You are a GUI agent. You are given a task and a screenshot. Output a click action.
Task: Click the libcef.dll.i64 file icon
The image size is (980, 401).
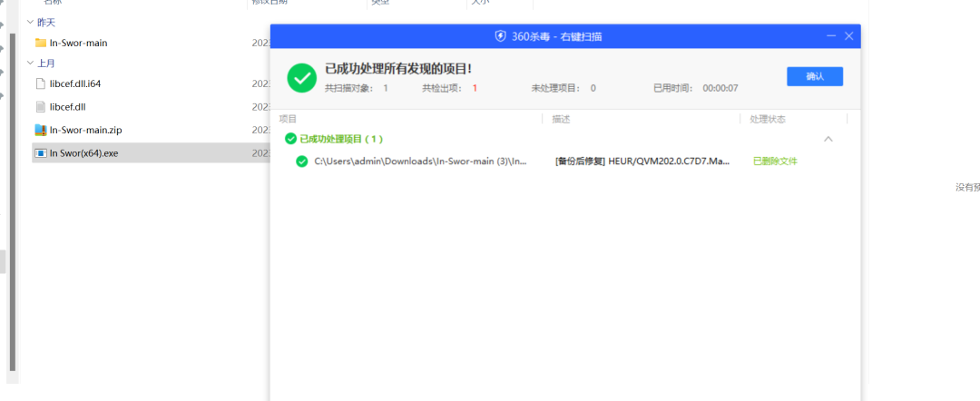(41, 83)
